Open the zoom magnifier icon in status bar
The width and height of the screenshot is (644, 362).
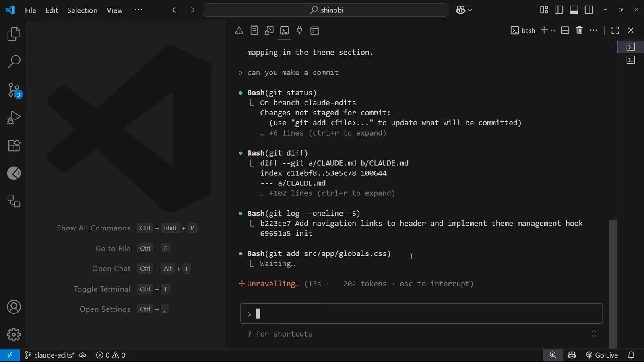click(x=553, y=355)
